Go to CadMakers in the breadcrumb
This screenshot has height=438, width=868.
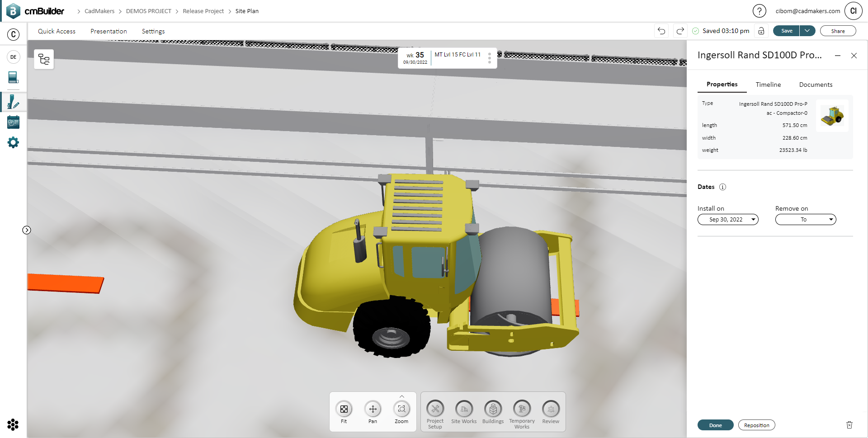(x=99, y=11)
